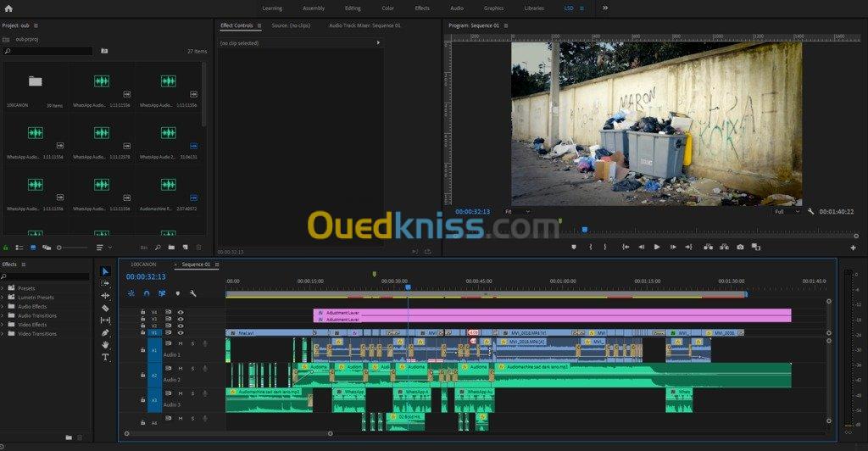Select the Selection (arrow) tool
The width and height of the screenshot is (868, 451).
point(105,271)
